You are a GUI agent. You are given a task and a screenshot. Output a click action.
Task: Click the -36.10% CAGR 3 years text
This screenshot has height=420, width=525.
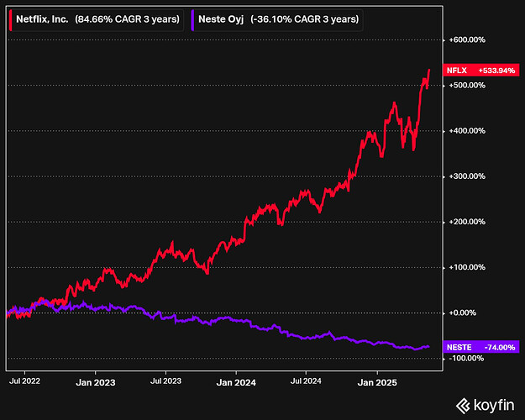305,19
